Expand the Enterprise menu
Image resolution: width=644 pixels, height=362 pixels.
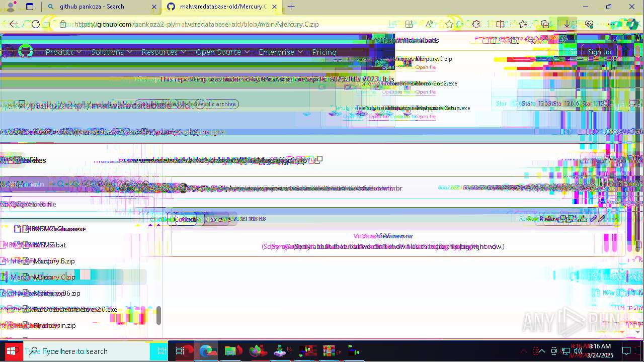[x=281, y=52]
